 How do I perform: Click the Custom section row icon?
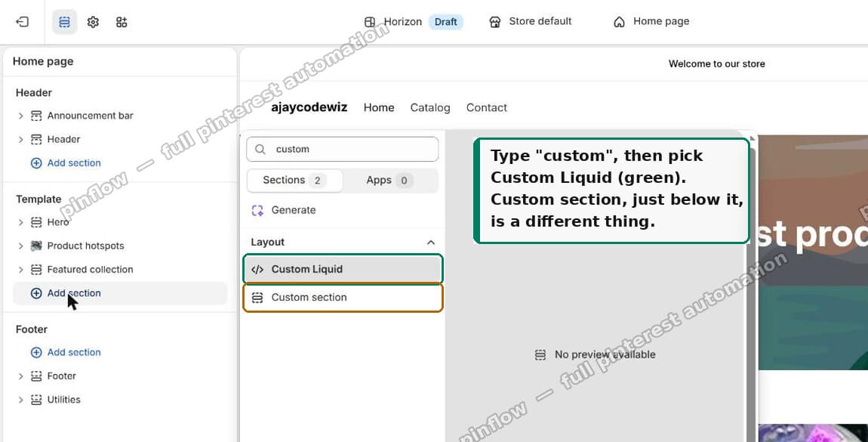[257, 298]
